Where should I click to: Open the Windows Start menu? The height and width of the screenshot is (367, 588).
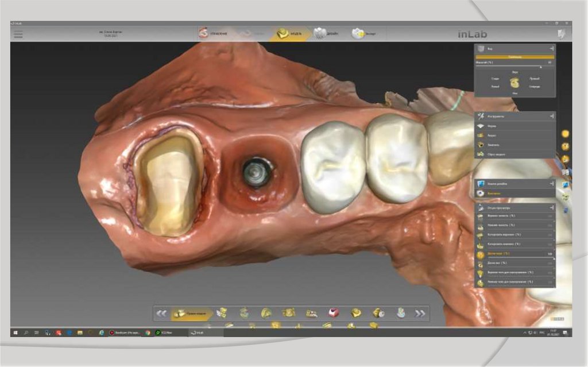[x=16, y=333]
